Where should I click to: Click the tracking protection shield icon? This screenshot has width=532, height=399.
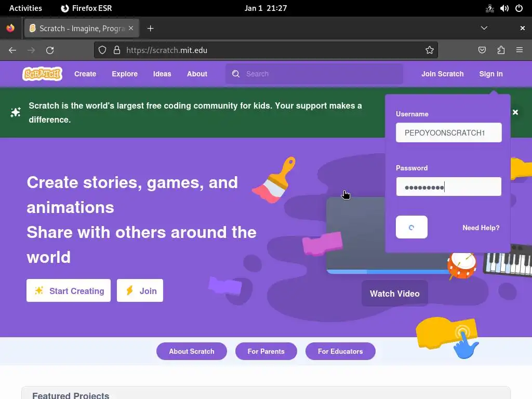click(x=102, y=50)
